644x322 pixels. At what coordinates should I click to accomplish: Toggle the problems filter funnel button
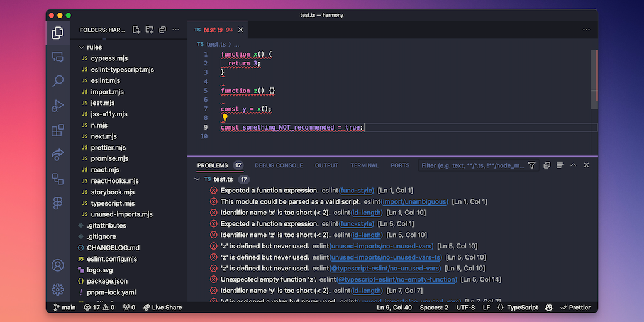pyautogui.click(x=532, y=165)
